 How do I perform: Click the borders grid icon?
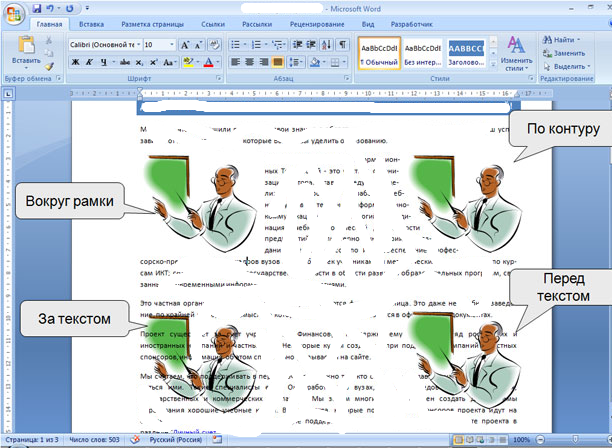click(335, 62)
